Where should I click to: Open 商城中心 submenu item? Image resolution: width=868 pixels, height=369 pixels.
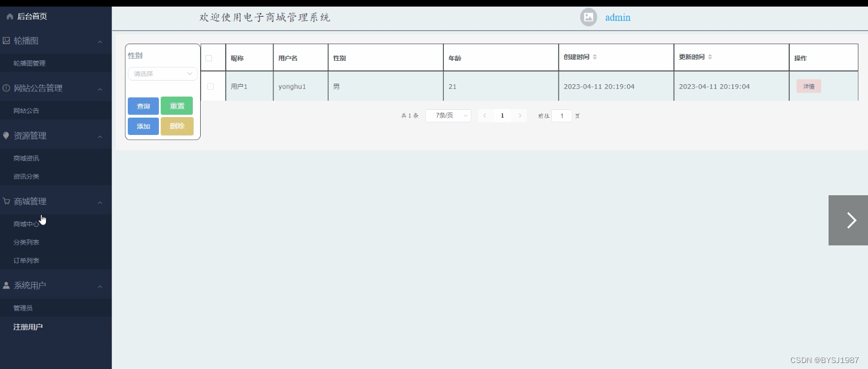(26, 225)
